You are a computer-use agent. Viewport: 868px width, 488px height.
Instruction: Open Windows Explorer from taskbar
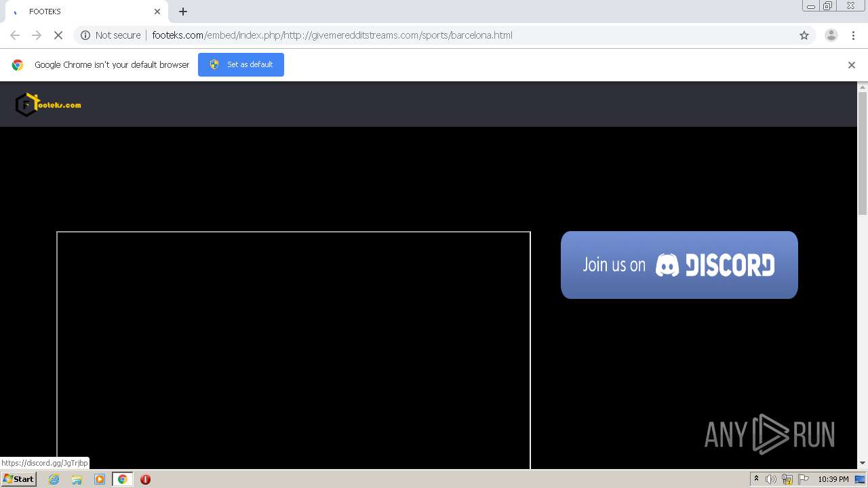click(x=77, y=479)
